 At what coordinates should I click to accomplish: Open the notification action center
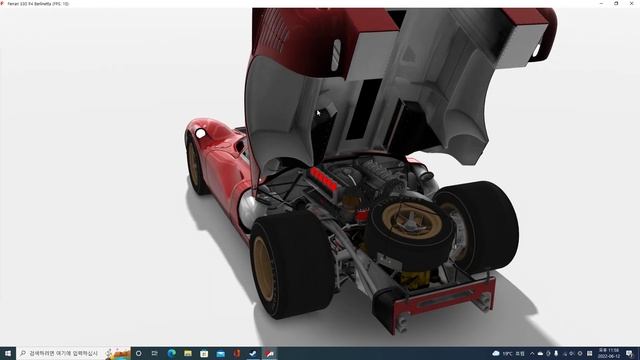[x=630, y=353]
